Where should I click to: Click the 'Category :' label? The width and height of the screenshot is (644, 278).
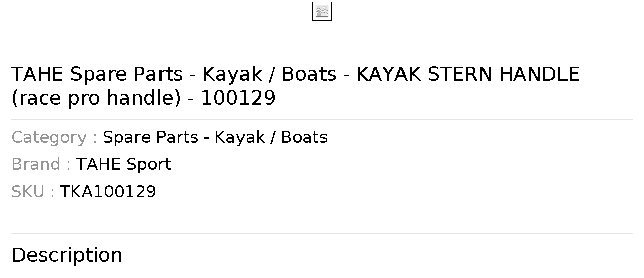[54, 137]
